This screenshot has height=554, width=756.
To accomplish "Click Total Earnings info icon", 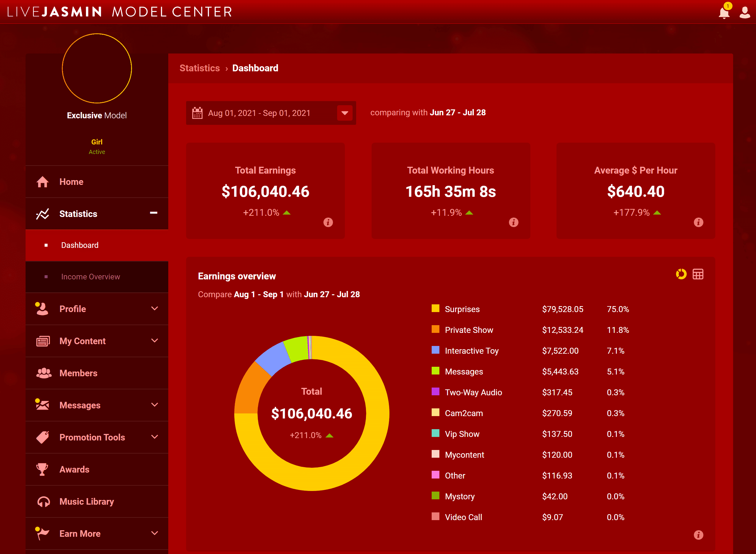I will (328, 222).
